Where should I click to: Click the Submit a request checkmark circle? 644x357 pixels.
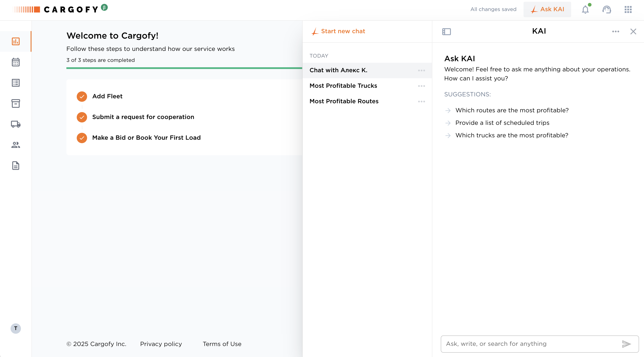point(82,117)
